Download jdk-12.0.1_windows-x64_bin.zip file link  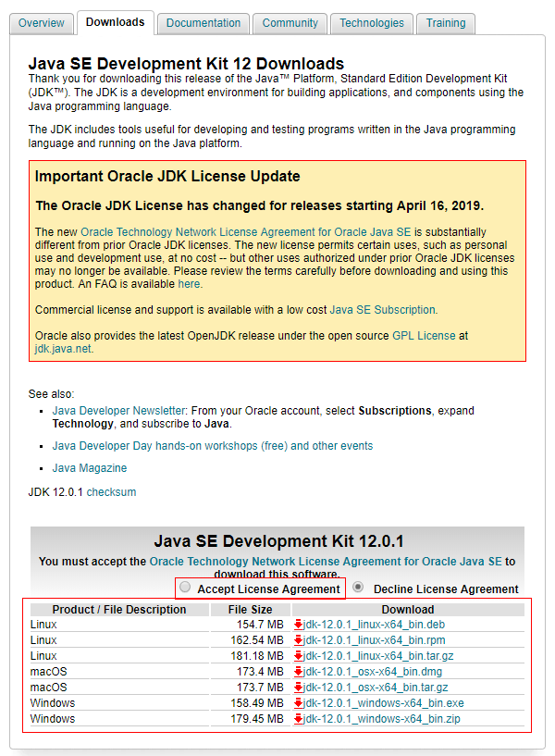[381, 719]
